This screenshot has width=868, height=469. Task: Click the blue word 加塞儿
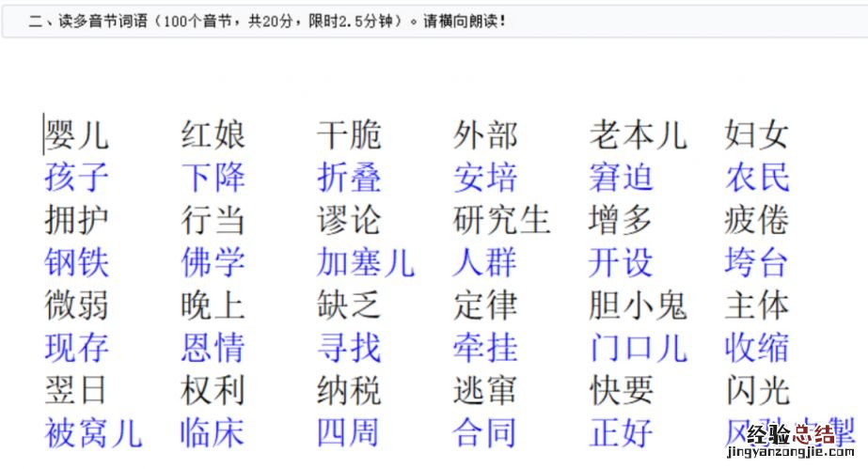[x=366, y=262]
